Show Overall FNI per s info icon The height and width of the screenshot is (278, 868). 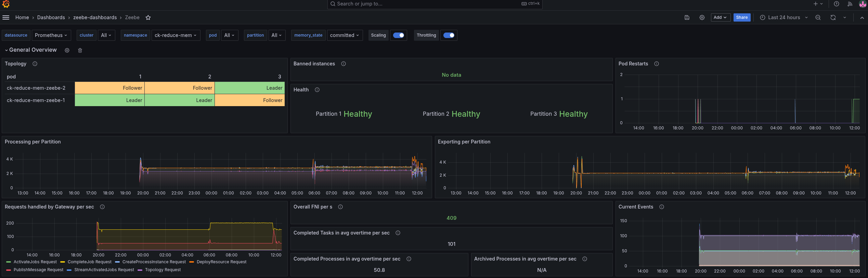click(x=340, y=207)
